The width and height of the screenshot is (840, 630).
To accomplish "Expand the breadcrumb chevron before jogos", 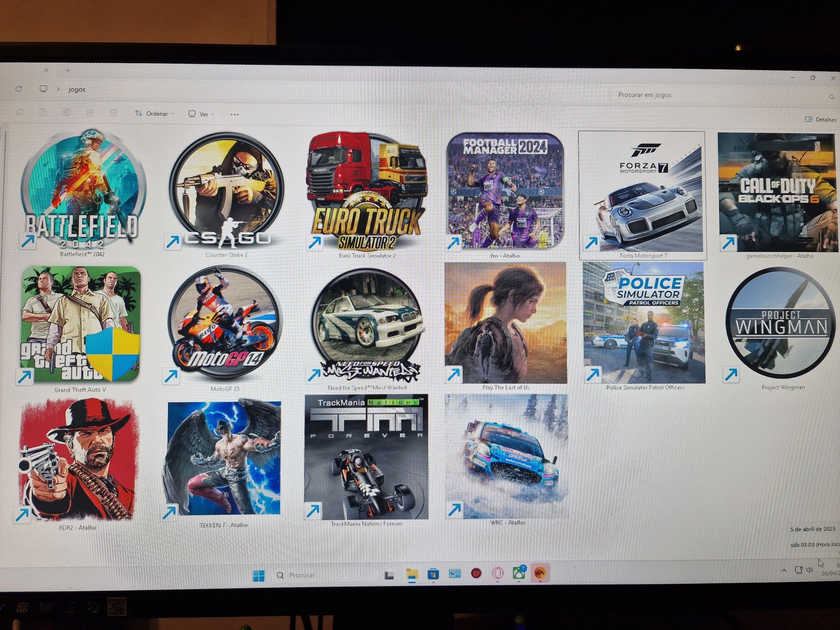I will coord(58,89).
